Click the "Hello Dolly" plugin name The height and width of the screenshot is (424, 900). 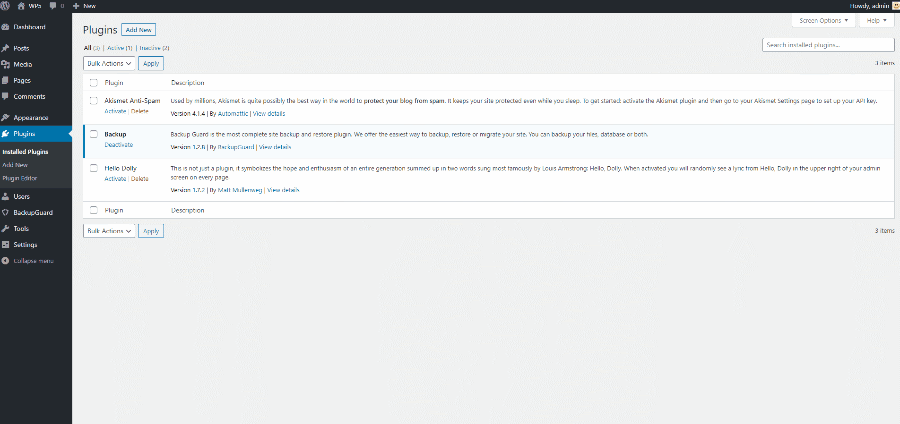coord(121,168)
